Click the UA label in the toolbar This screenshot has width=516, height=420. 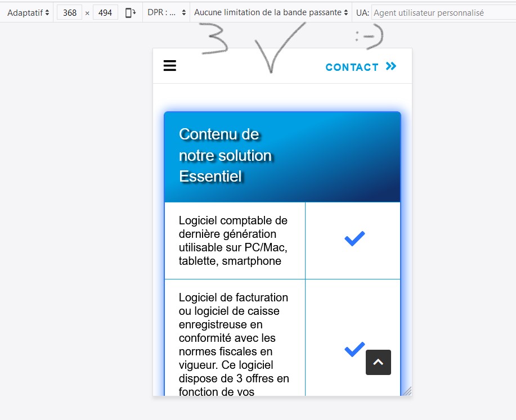(362, 12)
